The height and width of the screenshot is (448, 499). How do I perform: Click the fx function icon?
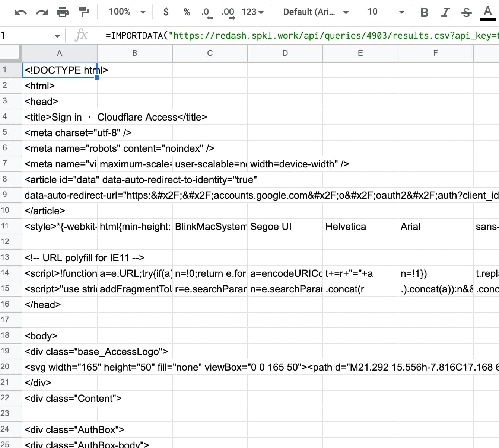(81, 35)
